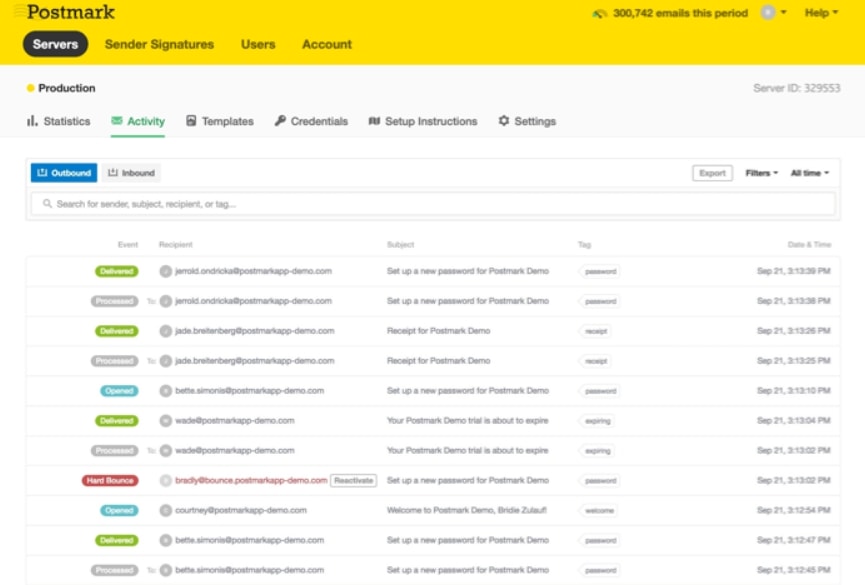
Task: Focus the search sender, subject, recipient field
Action: tap(433, 204)
